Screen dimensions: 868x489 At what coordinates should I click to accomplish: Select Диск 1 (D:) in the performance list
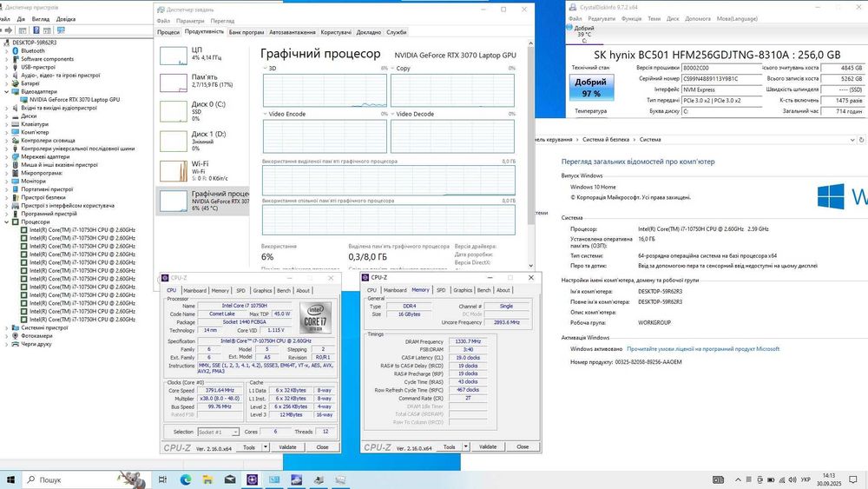202,142
